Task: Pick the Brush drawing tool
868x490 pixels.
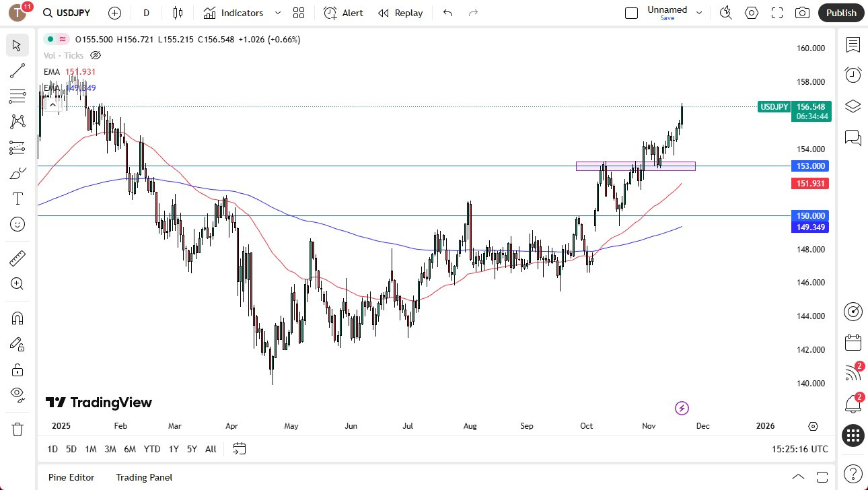Action: pos(17,173)
